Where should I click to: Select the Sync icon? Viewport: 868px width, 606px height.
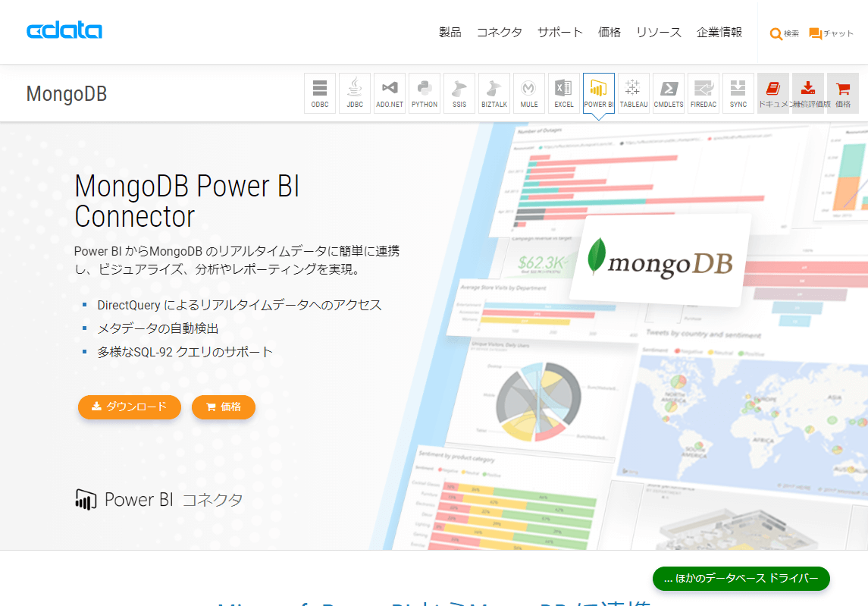[738, 93]
